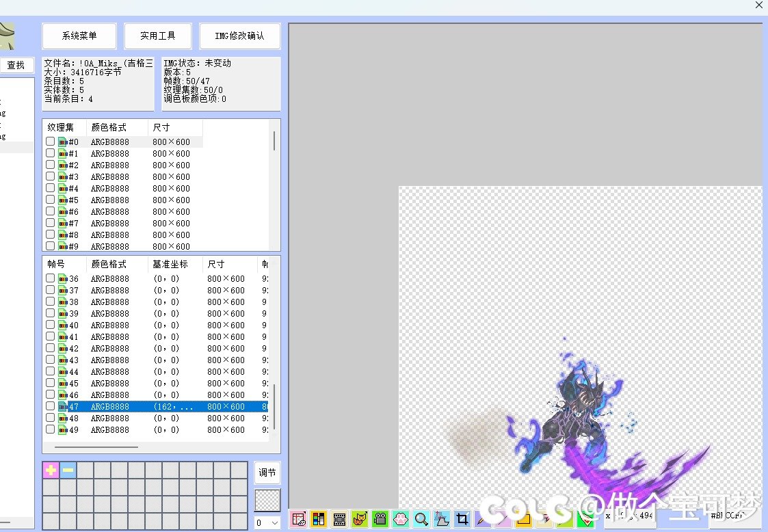Tick the checkbox beside frame 40
Image resolution: width=768 pixels, height=532 pixels.
tap(50, 325)
